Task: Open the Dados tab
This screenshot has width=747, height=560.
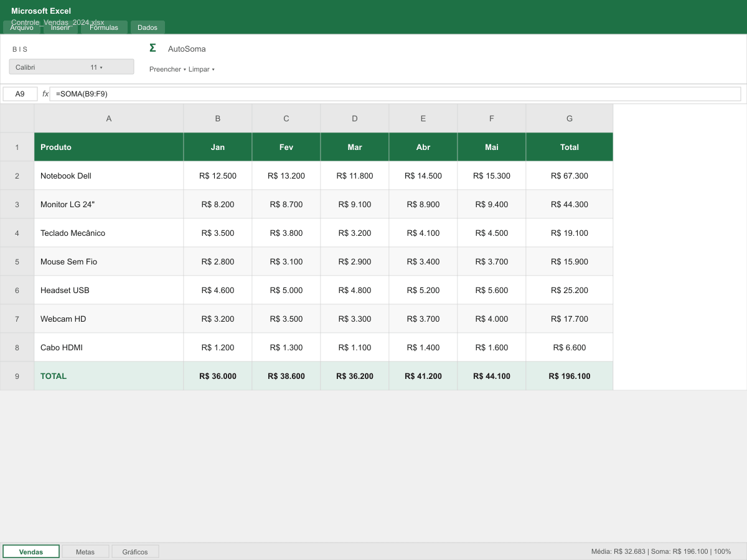Action: point(148,27)
